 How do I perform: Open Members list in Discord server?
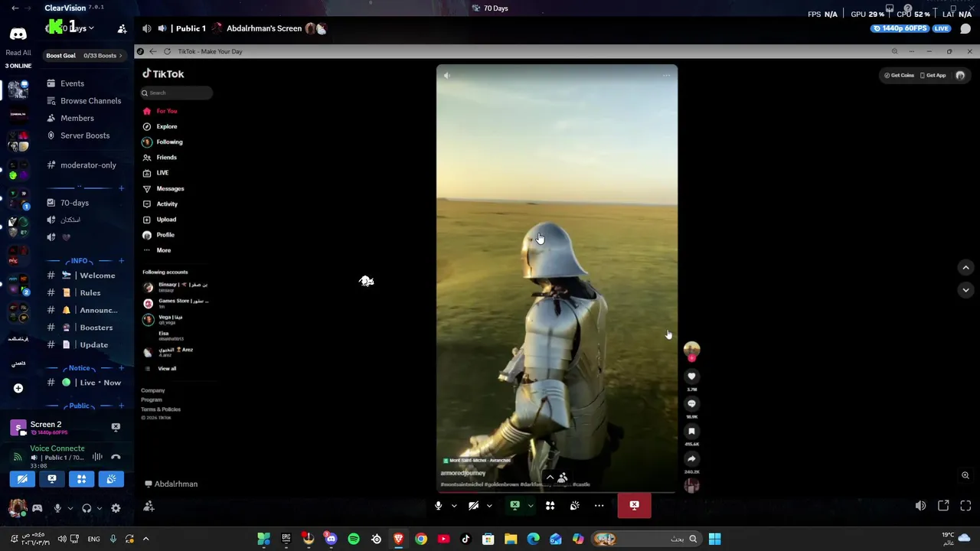pos(70,118)
